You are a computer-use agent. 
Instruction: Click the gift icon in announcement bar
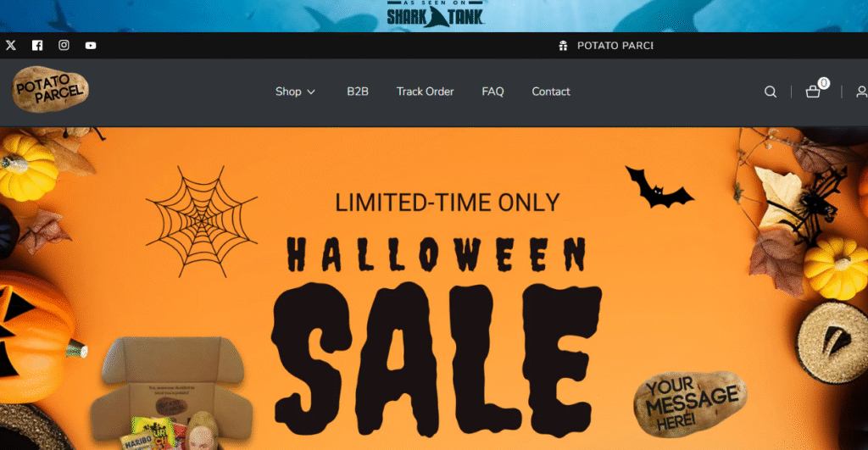(563, 46)
